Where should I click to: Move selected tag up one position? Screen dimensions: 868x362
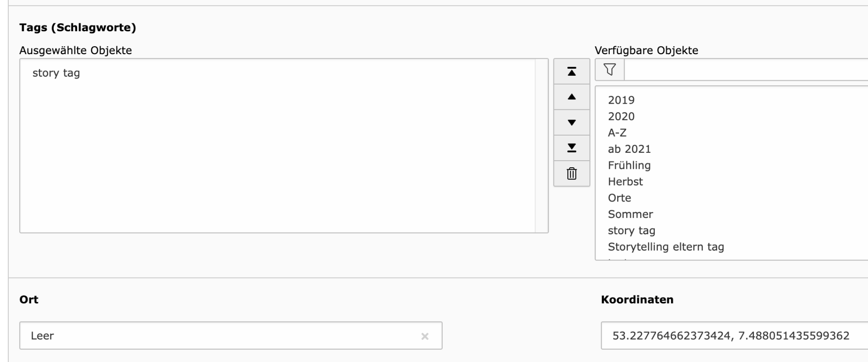click(x=571, y=97)
